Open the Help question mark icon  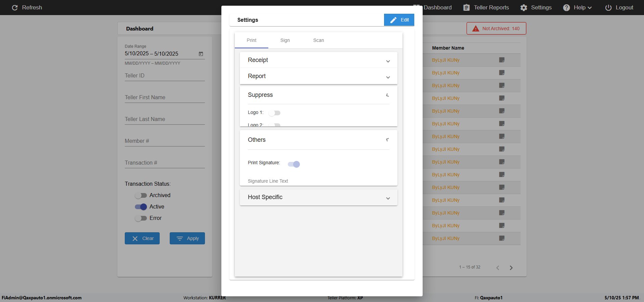point(566,8)
